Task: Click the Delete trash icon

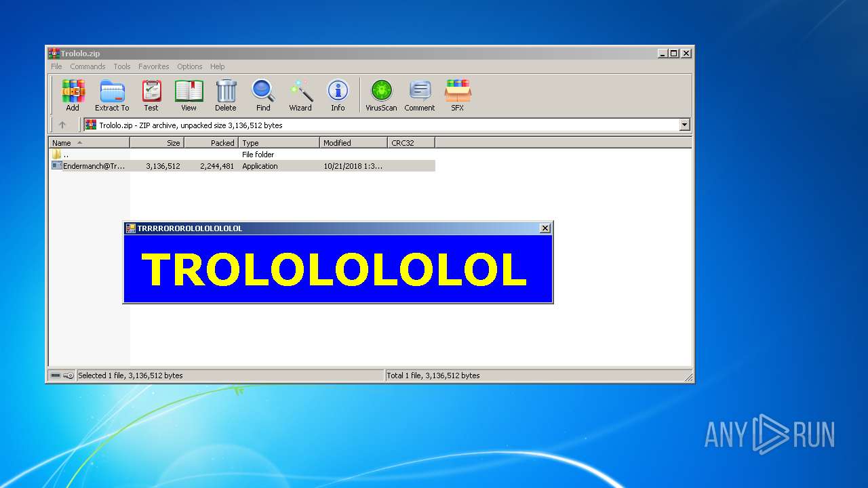Action: pyautogui.click(x=226, y=95)
